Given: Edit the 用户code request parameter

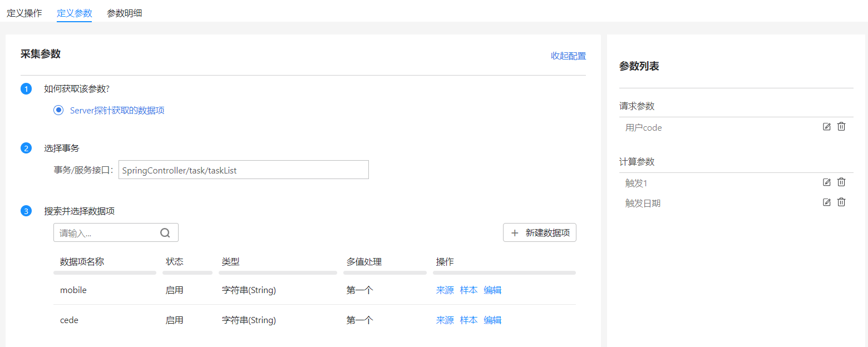Looking at the screenshot, I should (827, 127).
